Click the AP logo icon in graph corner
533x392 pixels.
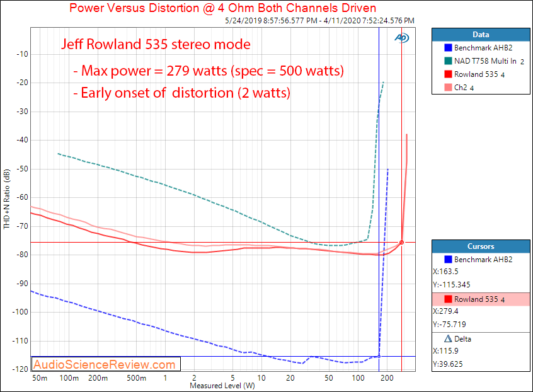[x=402, y=38]
